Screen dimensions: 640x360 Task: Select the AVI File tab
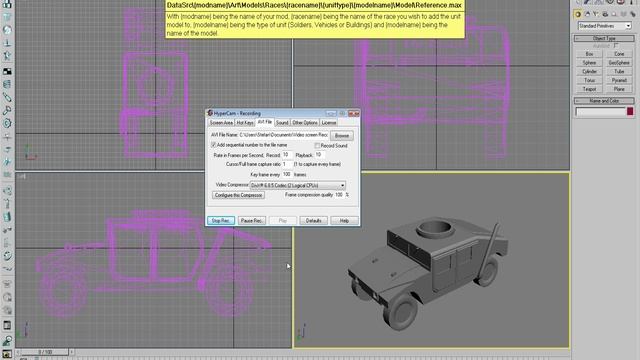[264, 122]
